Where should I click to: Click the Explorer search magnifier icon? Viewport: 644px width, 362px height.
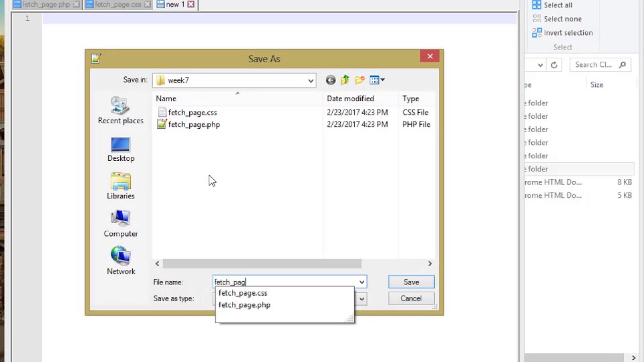[x=622, y=65]
